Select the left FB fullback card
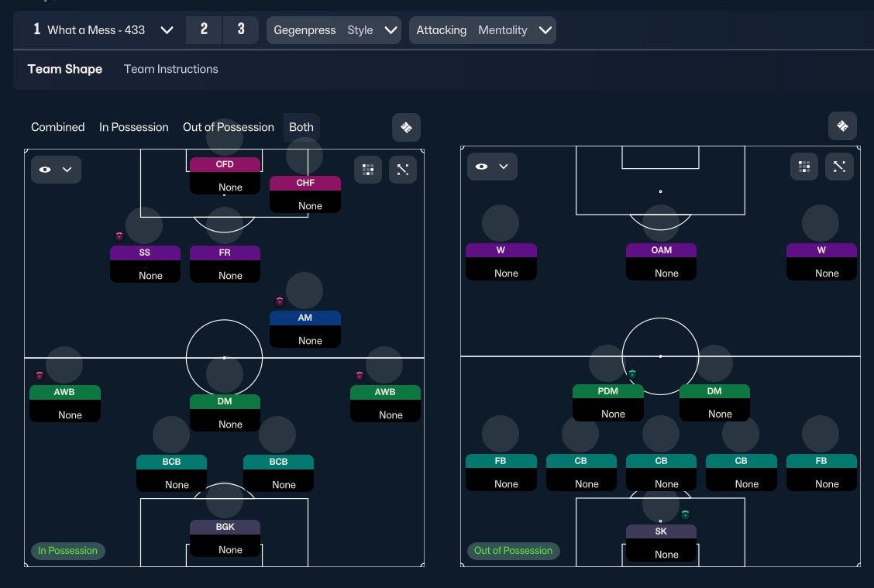Image resolution: width=874 pixels, height=588 pixels. point(501,472)
